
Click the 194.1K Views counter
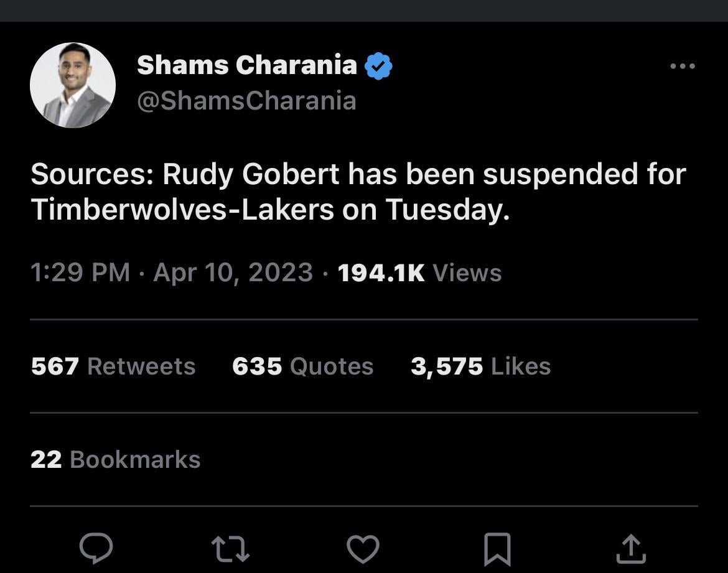pyautogui.click(x=419, y=273)
